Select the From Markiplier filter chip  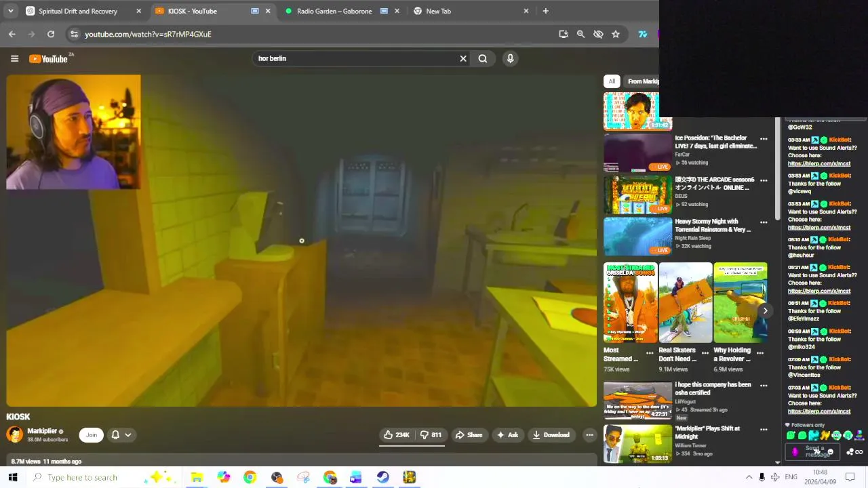pos(643,81)
